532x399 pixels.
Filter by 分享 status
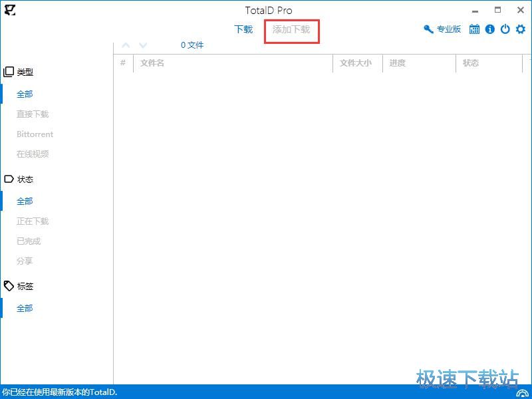coord(25,261)
